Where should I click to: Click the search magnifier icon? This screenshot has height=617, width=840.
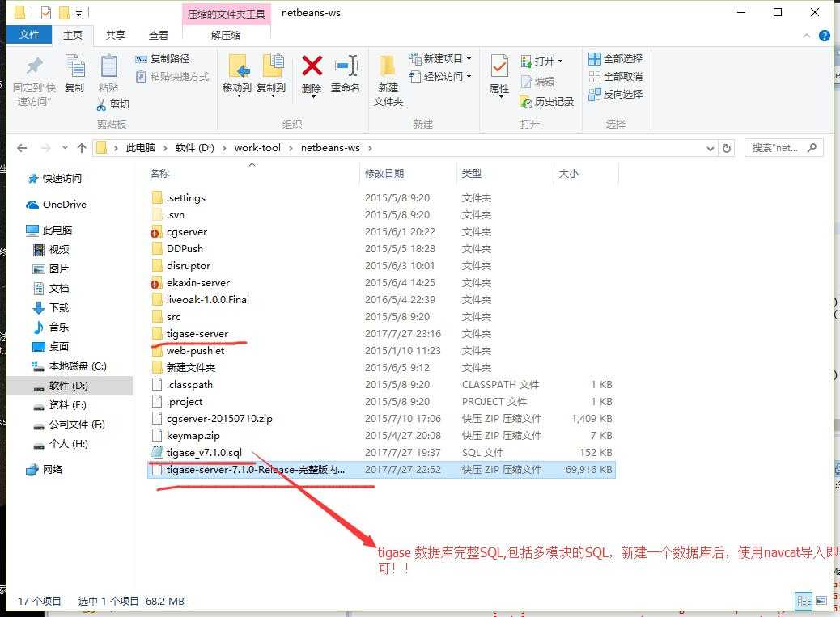[812, 148]
